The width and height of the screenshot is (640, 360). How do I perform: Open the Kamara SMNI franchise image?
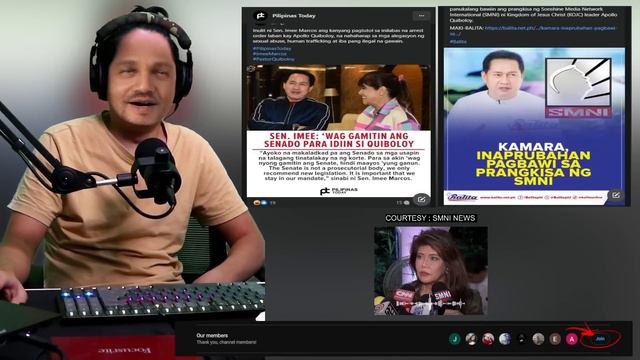pyautogui.click(x=534, y=126)
